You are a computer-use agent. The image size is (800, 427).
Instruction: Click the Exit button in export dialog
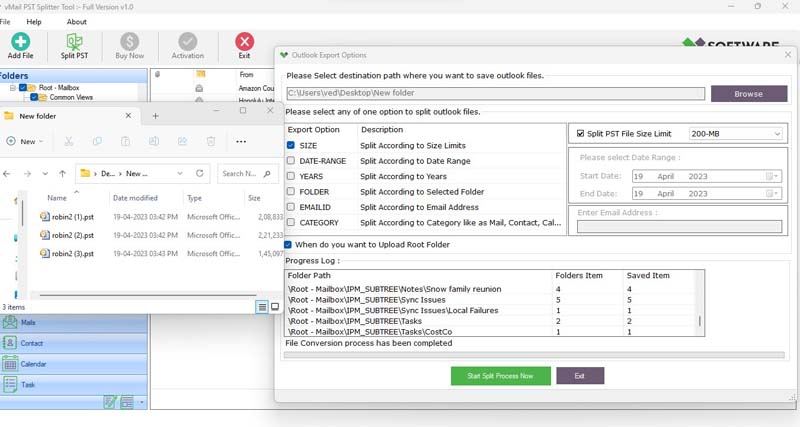pos(580,376)
